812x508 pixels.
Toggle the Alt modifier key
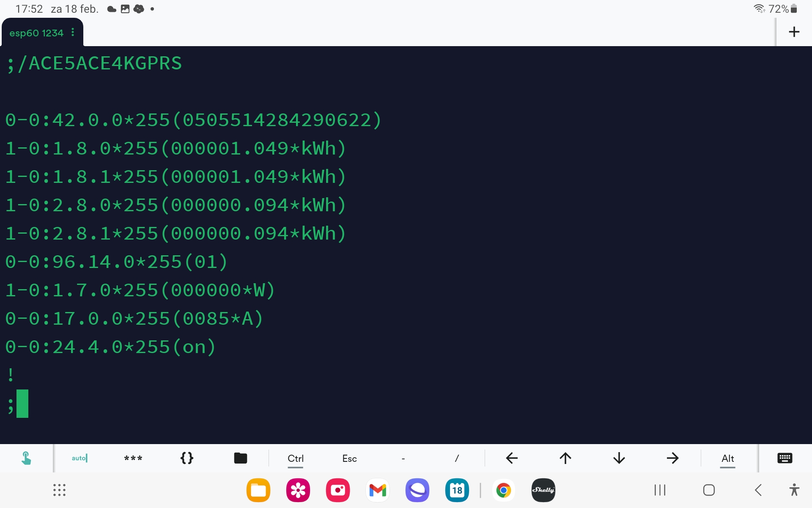coord(727,458)
